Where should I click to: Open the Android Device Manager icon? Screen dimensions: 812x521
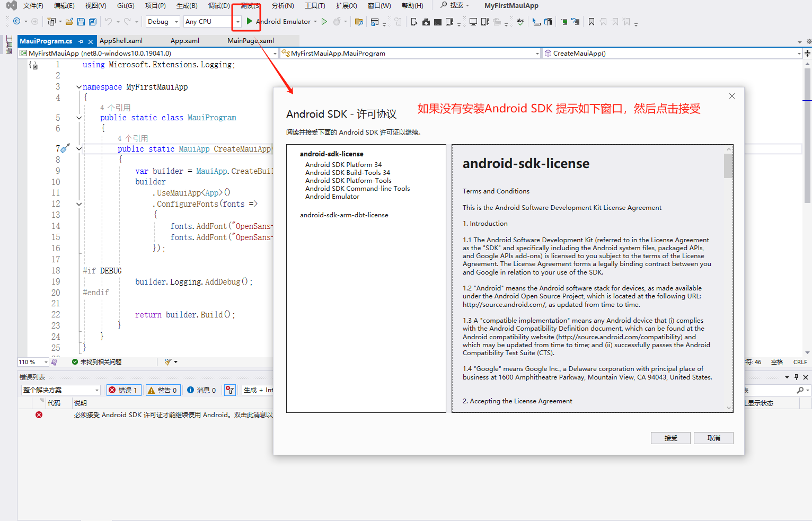pos(414,22)
